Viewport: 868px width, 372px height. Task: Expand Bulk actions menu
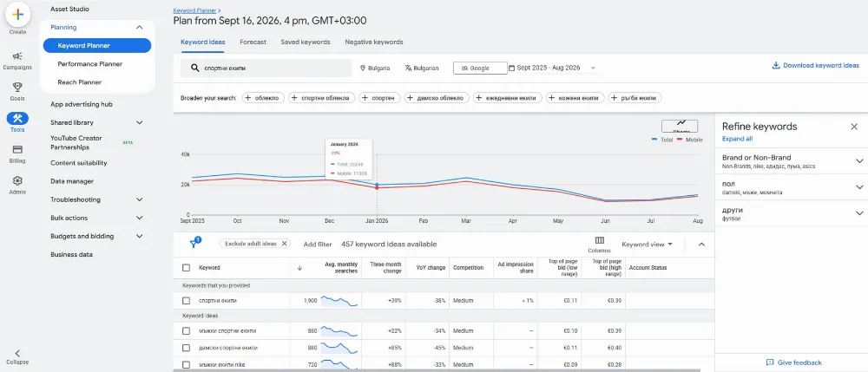[139, 218]
